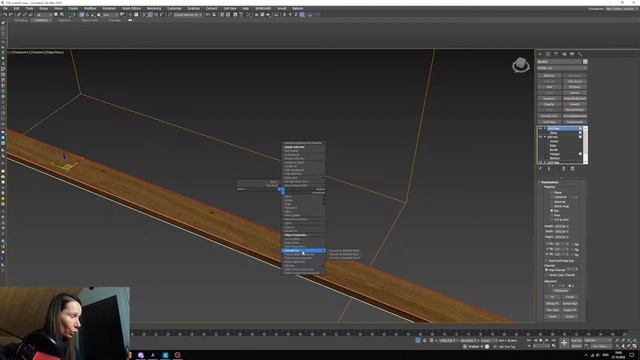
Task: Open the Hierarchy tab of the command panel
Action: point(556,54)
